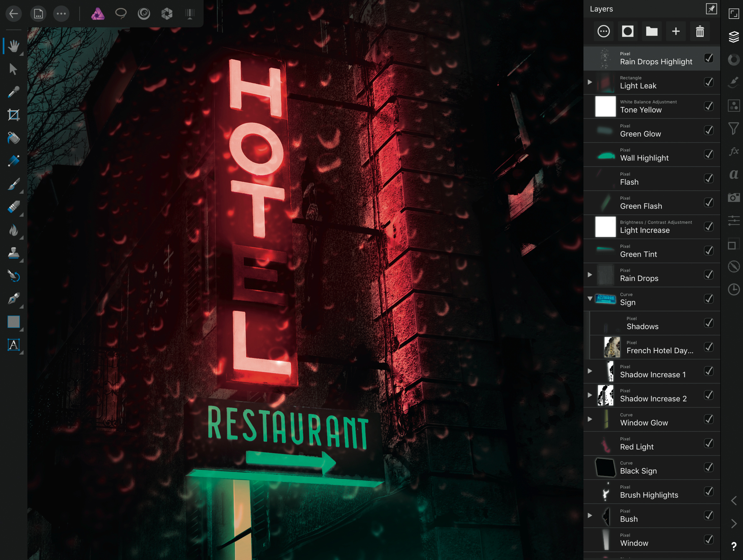Activate the Artistic Text tool
Viewport: 743px width, 560px height.
pos(14,345)
